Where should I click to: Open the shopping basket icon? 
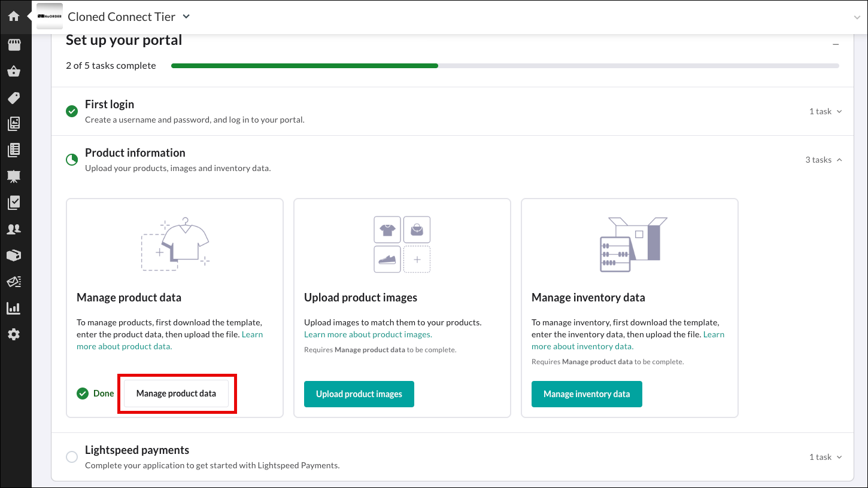[x=14, y=72]
